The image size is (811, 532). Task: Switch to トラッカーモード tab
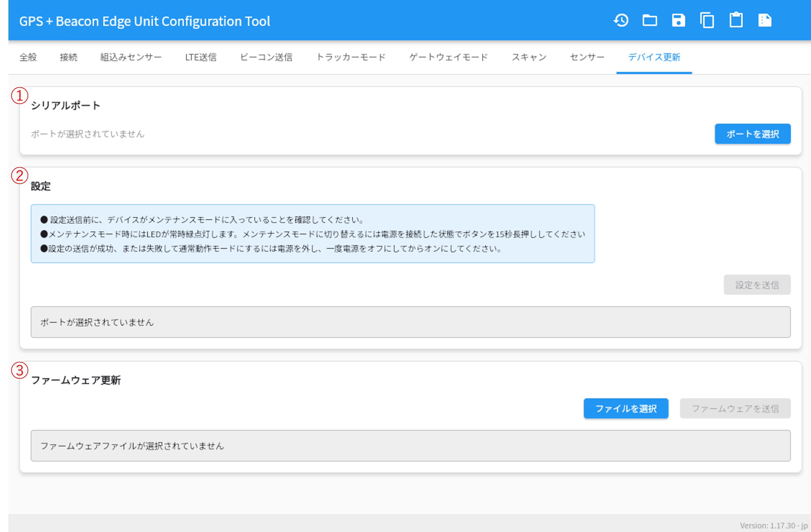pyautogui.click(x=351, y=57)
